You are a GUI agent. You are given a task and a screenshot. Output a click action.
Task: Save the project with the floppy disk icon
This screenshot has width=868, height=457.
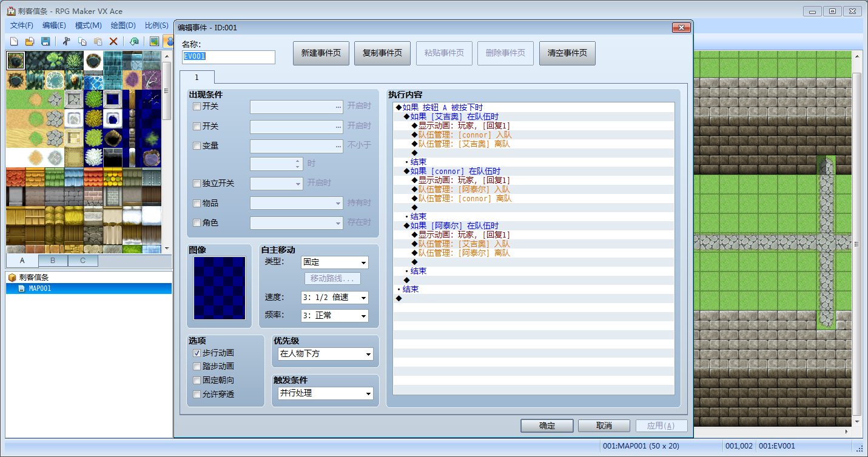pos(45,41)
